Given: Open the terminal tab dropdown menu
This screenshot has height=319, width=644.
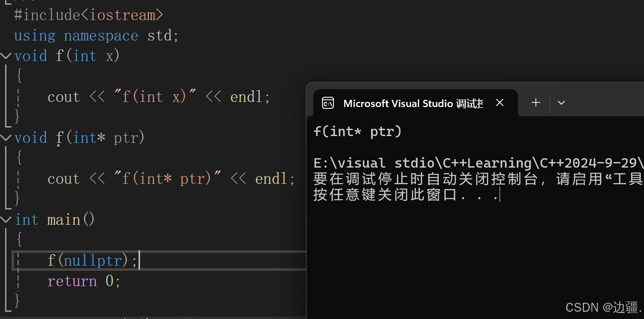Looking at the screenshot, I should point(561,102).
